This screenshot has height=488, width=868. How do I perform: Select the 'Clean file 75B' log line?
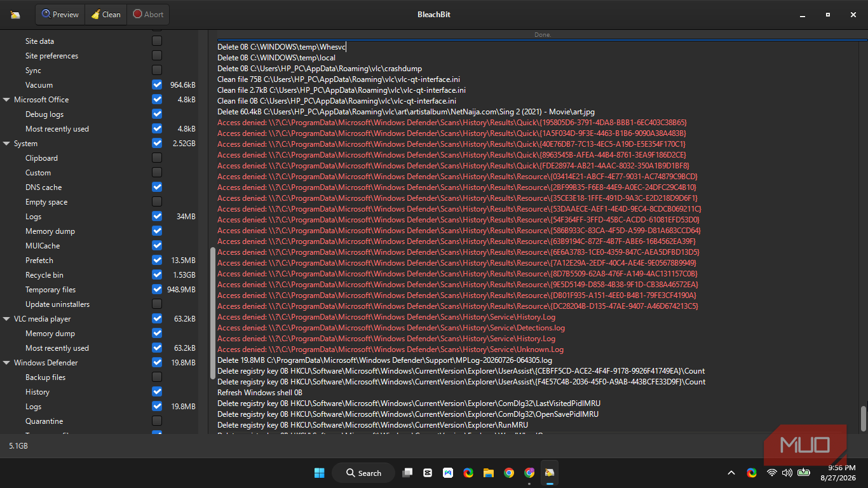pyautogui.click(x=339, y=79)
